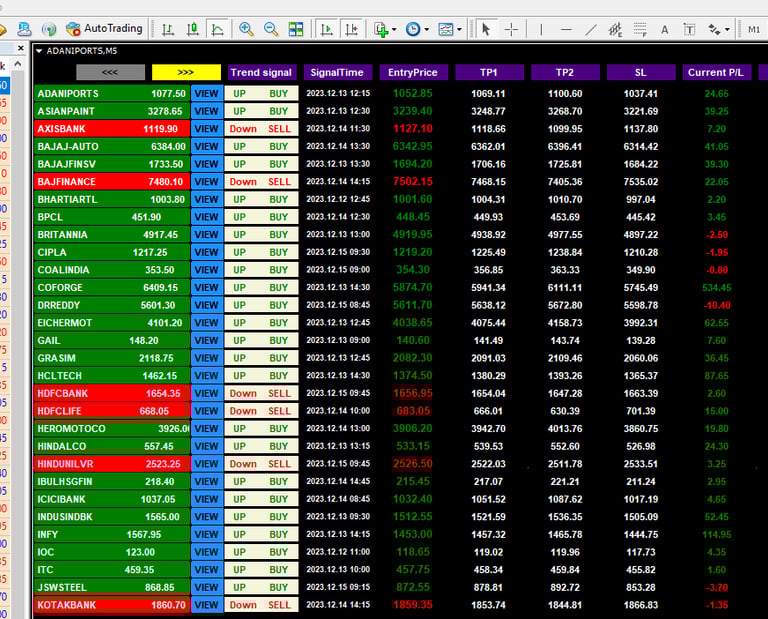Go to next page with >>> button
The height and width of the screenshot is (619, 768).
point(186,72)
